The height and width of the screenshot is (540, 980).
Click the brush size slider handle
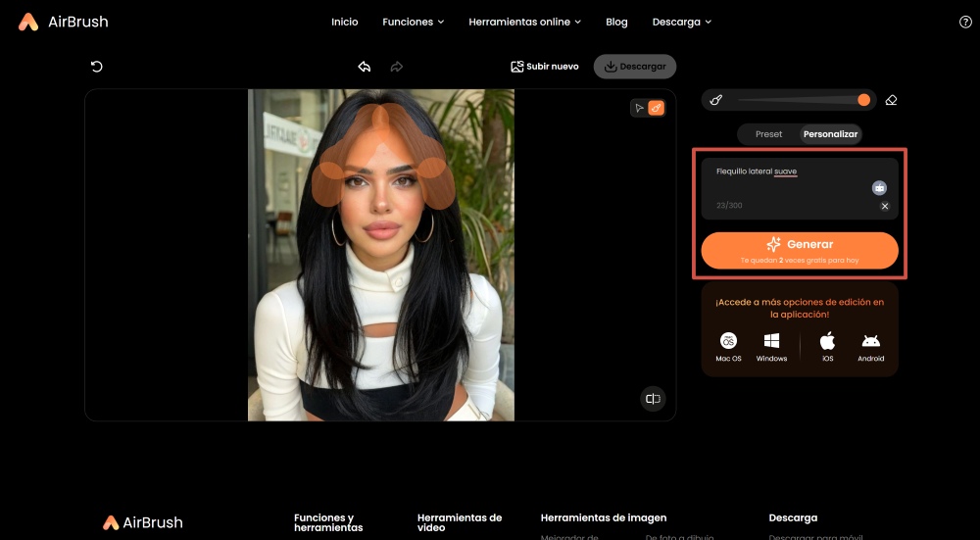[x=863, y=100]
